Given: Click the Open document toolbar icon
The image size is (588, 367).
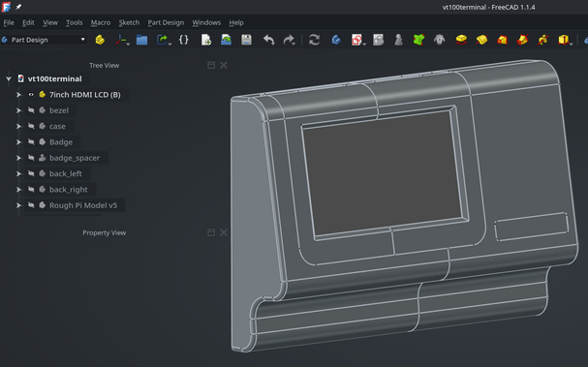Looking at the screenshot, I should pyautogui.click(x=226, y=40).
